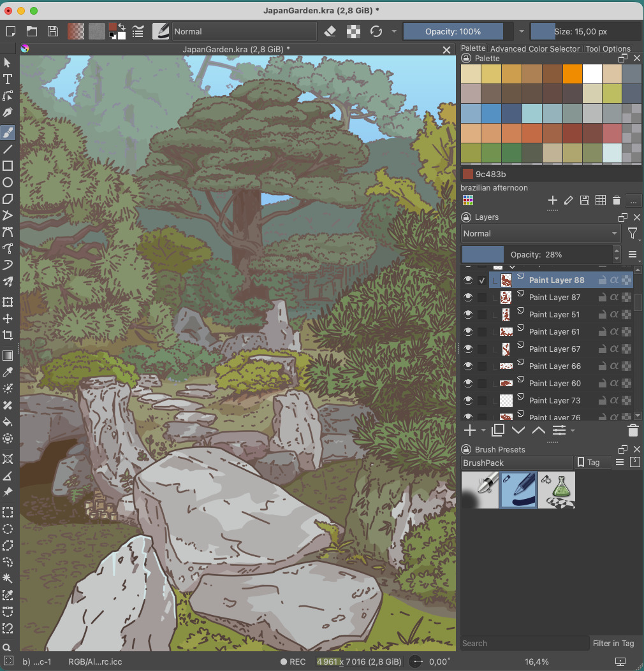Image resolution: width=644 pixels, height=671 pixels.
Task: Hide Paint Layer 61 visibility
Action: coord(468,331)
